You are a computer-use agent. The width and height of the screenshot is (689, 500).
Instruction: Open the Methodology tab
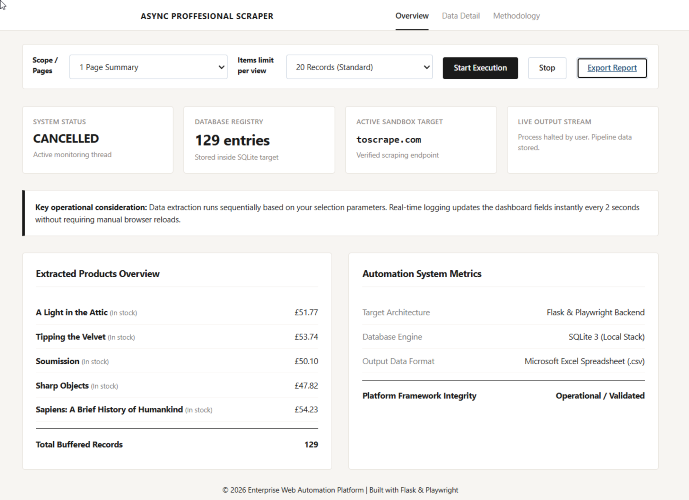click(x=516, y=16)
